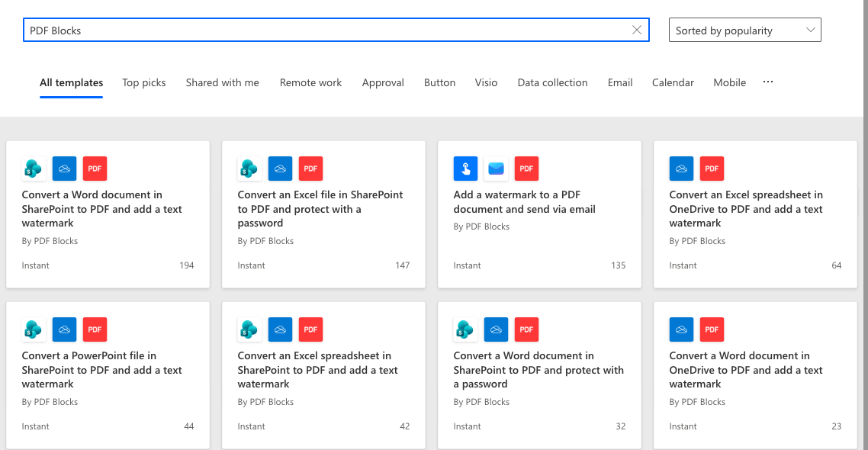
Task: Click PDF icon on PowerPoint file card
Action: (x=95, y=329)
